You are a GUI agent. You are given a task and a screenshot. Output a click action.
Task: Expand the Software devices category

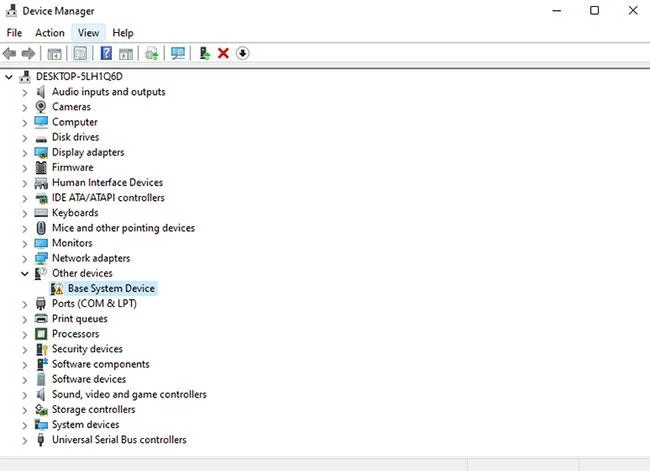24,380
